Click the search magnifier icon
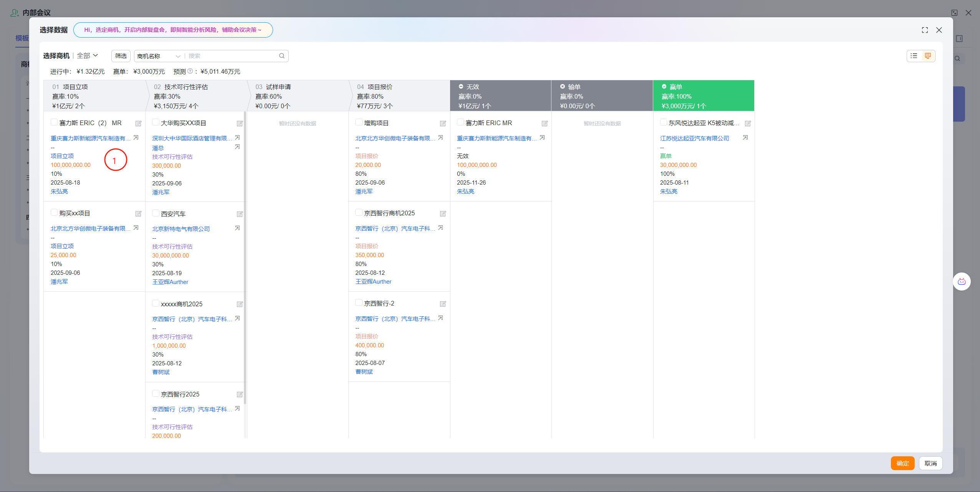This screenshot has width=980, height=492. [282, 56]
